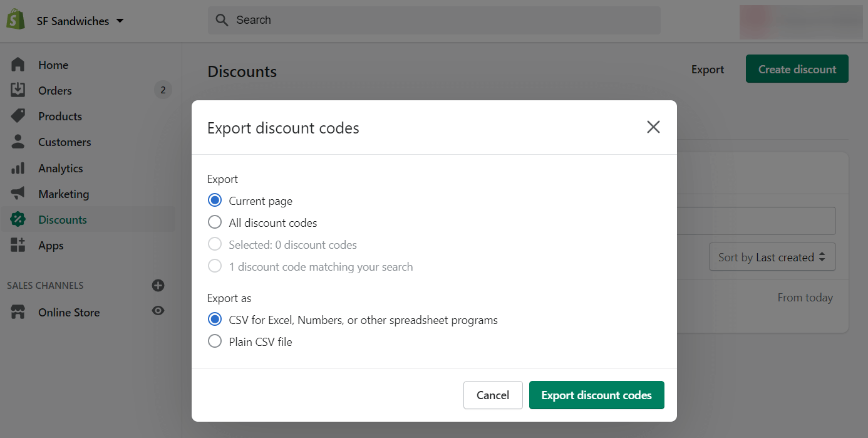868x438 pixels.
Task: Select the Selected: 0 discount codes radio
Action: click(x=215, y=244)
